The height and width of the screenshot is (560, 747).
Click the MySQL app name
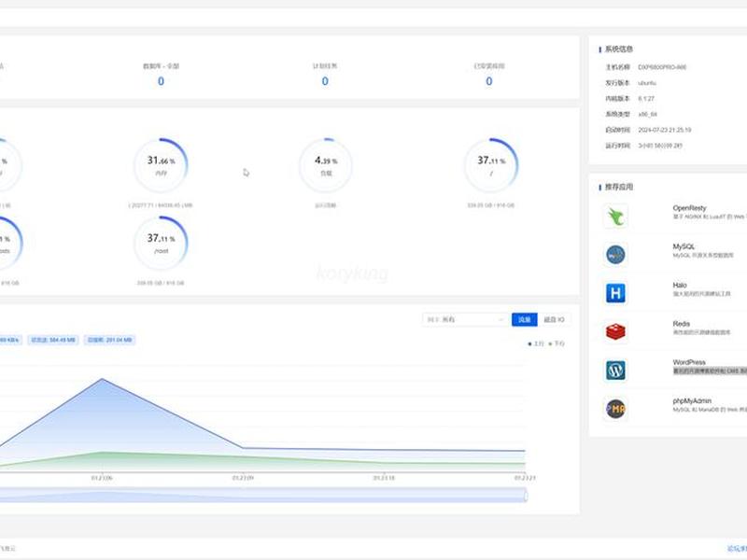point(684,246)
